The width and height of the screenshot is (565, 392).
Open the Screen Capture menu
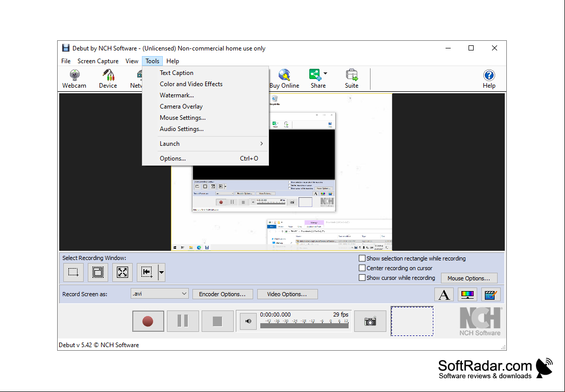click(x=98, y=61)
